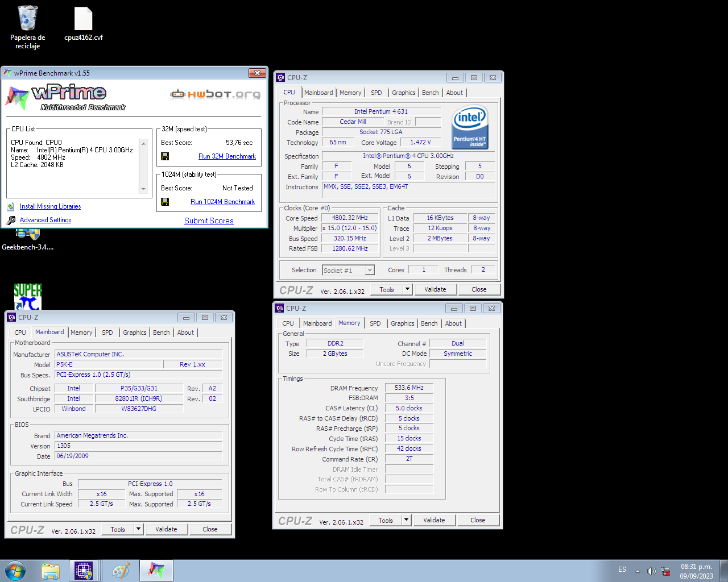Viewport: 728px width, 582px height.
Task: Open the Tools dropdown arrow in the Mainboard window
Action: pyautogui.click(x=138, y=529)
